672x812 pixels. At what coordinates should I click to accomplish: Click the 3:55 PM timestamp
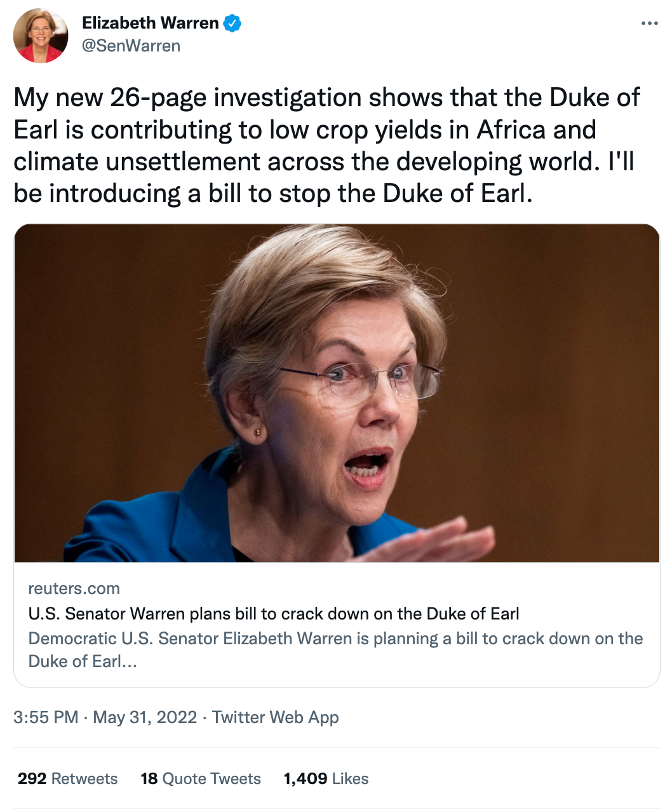[x=46, y=717]
